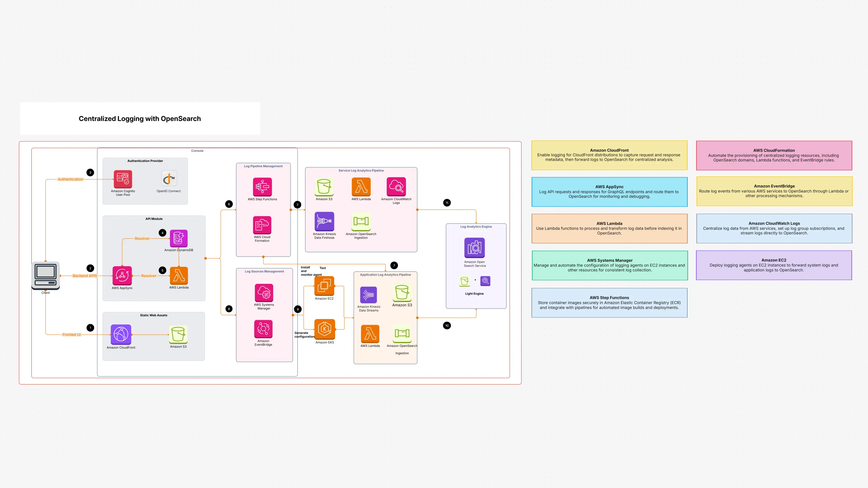
Task: Select the Amazon EKS icon
Action: click(324, 329)
